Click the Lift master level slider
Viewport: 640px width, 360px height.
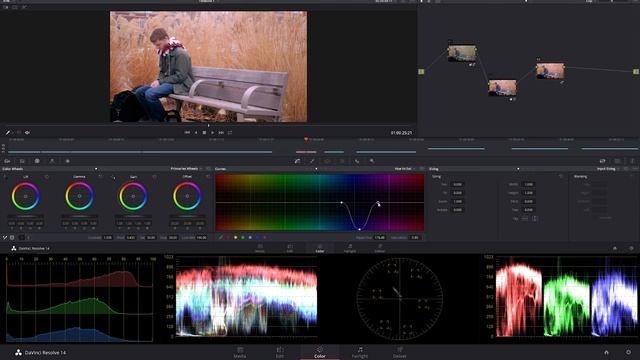(x=25, y=216)
